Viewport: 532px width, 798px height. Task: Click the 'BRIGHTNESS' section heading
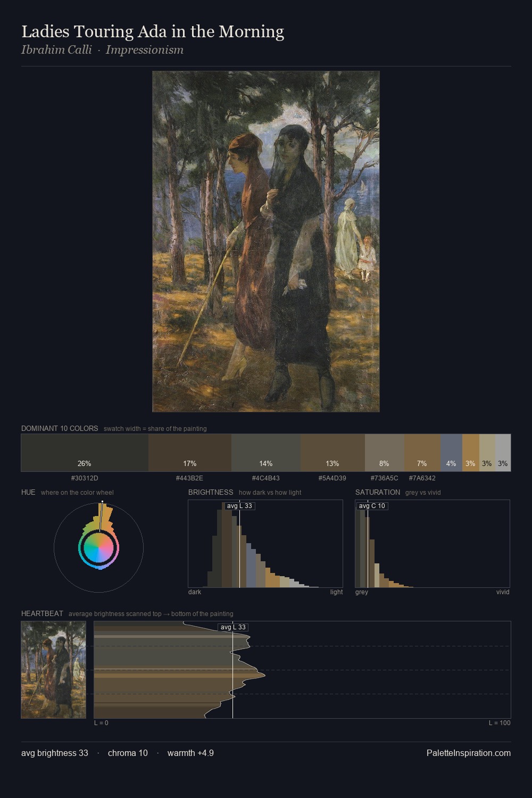pyautogui.click(x=211, y=492)
